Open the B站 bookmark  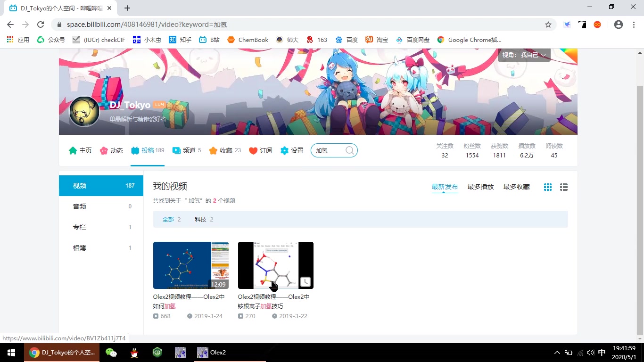(x=209, y=40)
